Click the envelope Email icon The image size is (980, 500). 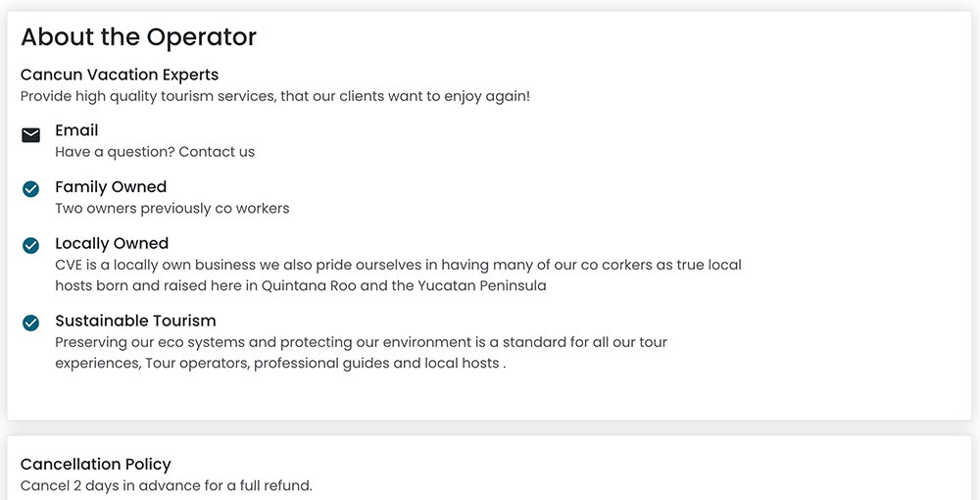point(31,135)
